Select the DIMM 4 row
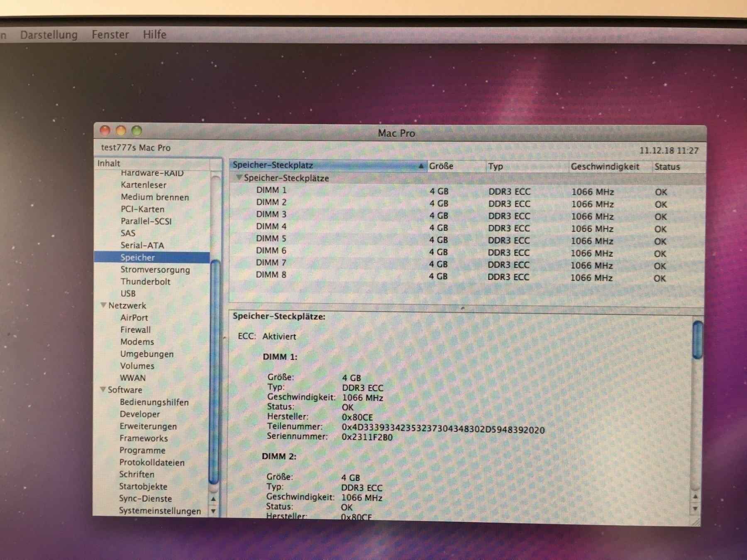The width and height of the screenshot is (747, 560). (x=467, y=227)
